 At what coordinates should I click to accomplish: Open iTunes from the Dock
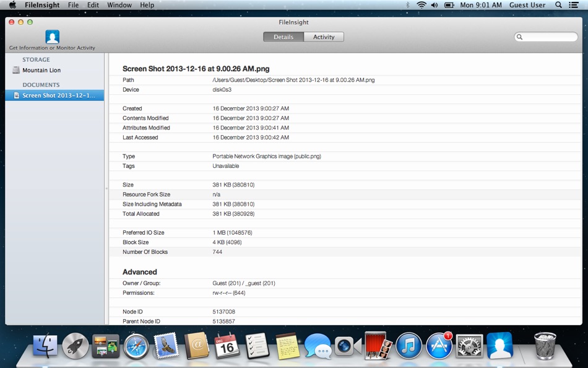(x=409, y=346)
